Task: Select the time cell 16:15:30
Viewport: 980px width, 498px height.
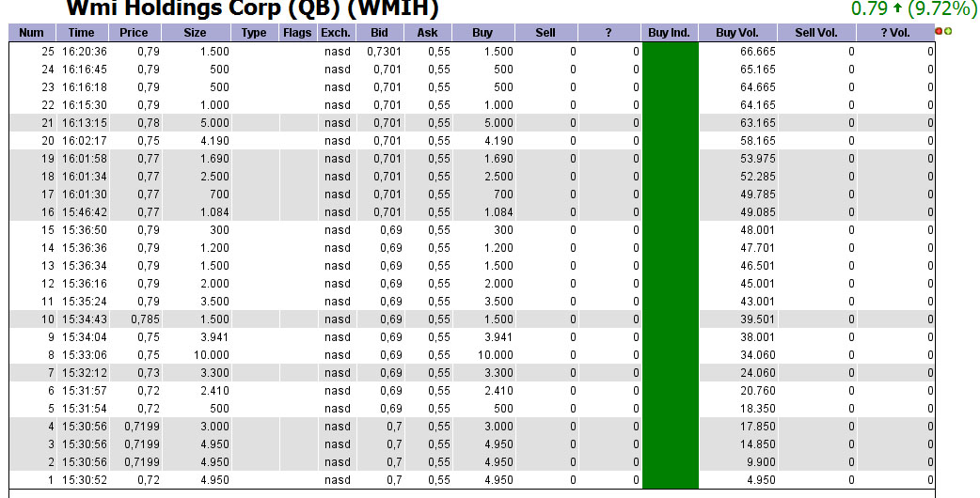Action: (85, 105)
